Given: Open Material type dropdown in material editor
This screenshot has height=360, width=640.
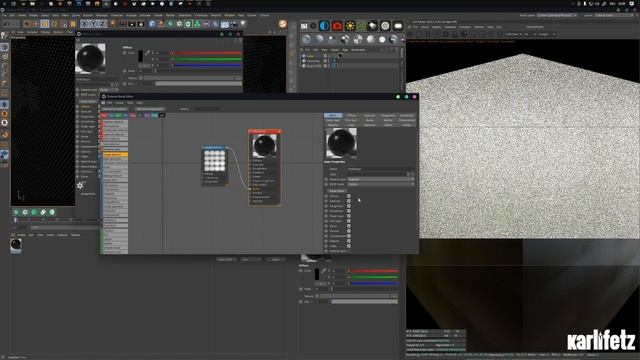Looking at the screenshot, I should point(109,90).
